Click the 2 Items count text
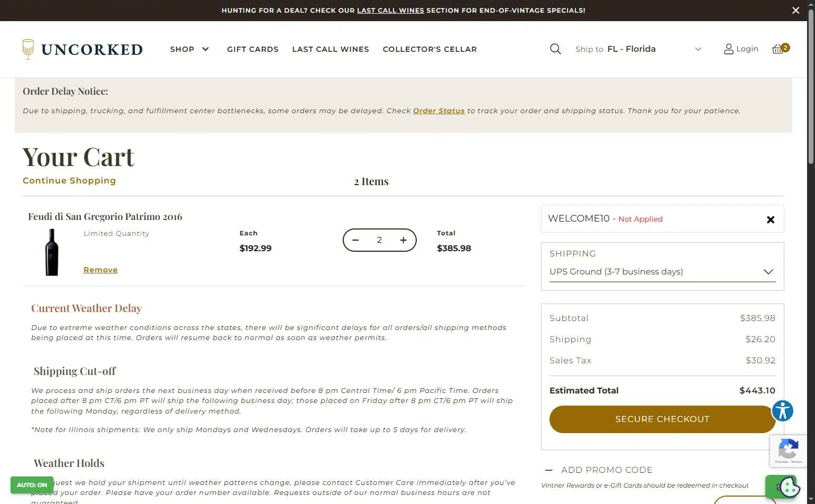This screenshot has width=815, height=504. click(371, 181)
